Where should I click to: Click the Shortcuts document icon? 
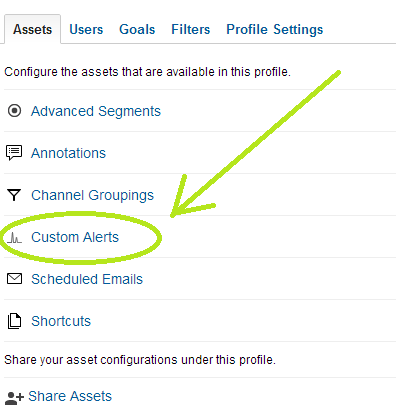point(14,321)
